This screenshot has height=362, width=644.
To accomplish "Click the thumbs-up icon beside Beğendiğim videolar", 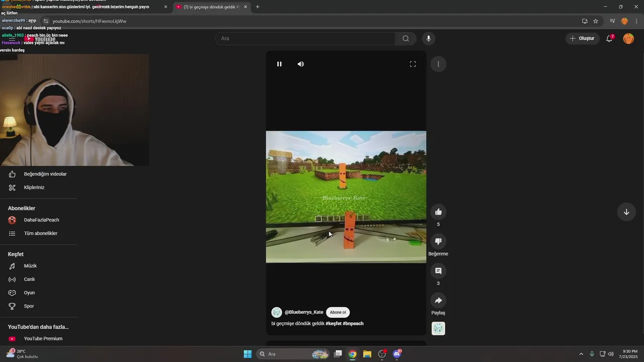I will tap(12, 174).
